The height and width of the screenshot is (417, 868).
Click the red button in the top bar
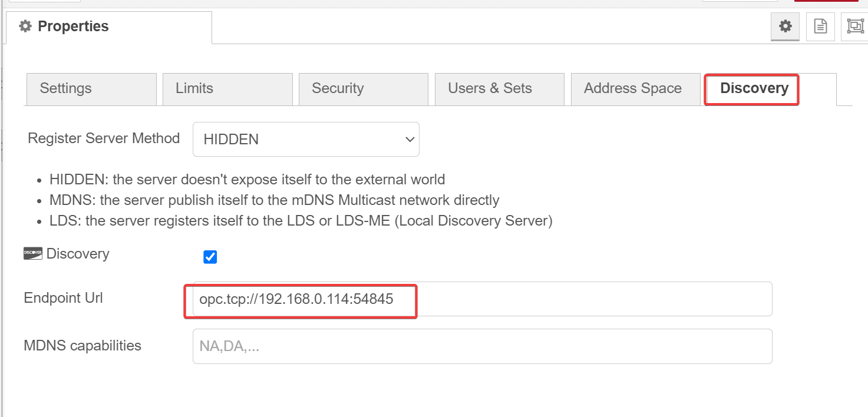pos(825,2)
